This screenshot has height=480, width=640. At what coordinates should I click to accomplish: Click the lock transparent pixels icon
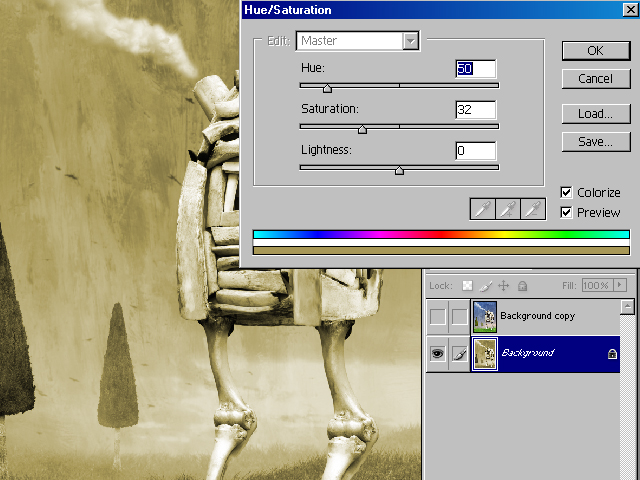(x=468, y=286)
